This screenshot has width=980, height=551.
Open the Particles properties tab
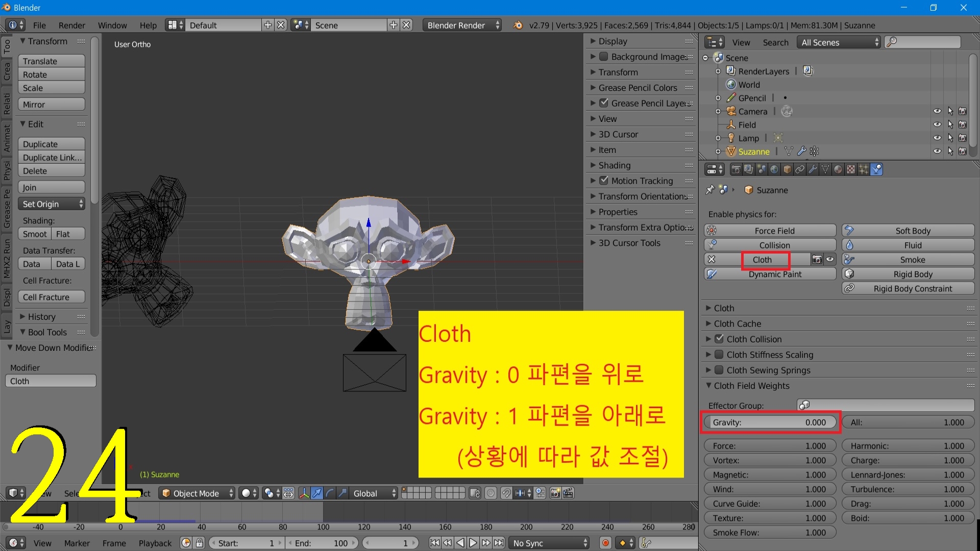click(x=864, y=169)
